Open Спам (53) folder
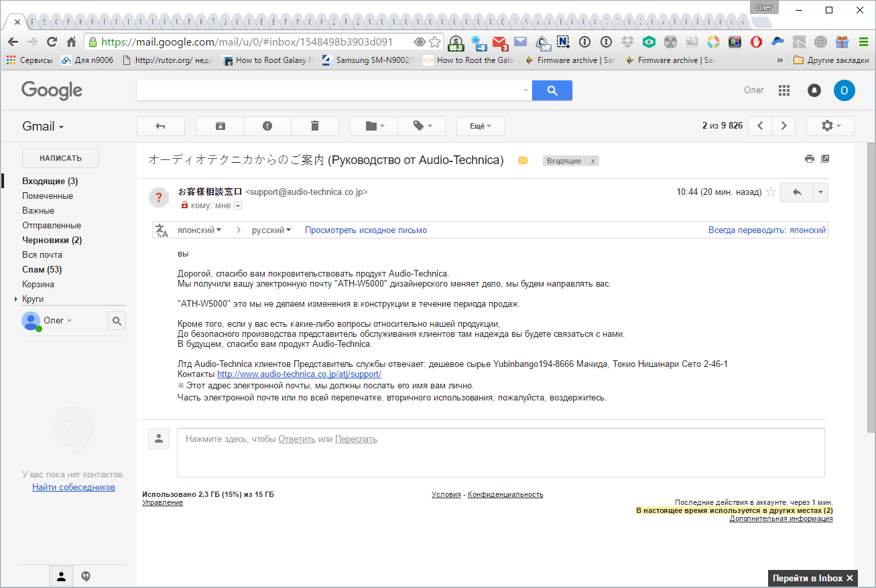 click(x=42, y=269)
